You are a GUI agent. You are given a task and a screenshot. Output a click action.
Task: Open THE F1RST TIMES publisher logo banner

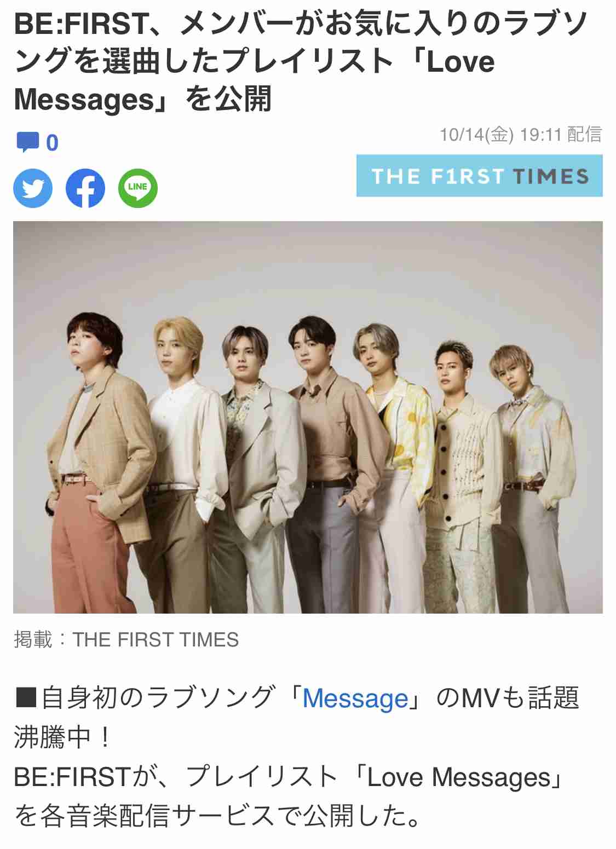point(479,176)
